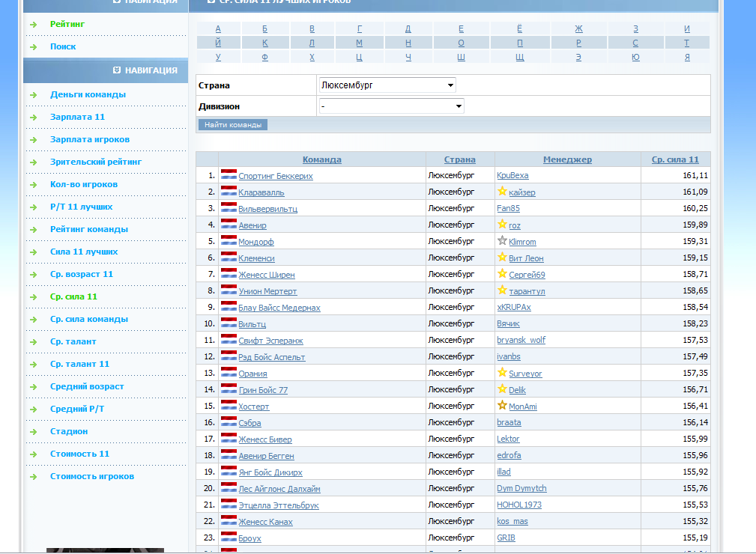Go to Поиск in the top sidebar
The image size is (756, 554).
pos(63,46)
